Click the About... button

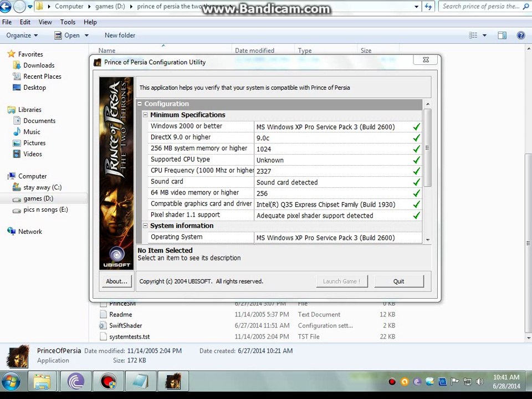tap(117, 282)
